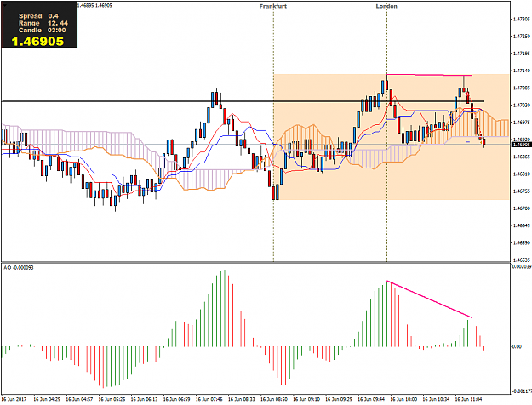Click the 16 Jun 11:04 time label
The image size is (532, 405).
pos(468,399)
